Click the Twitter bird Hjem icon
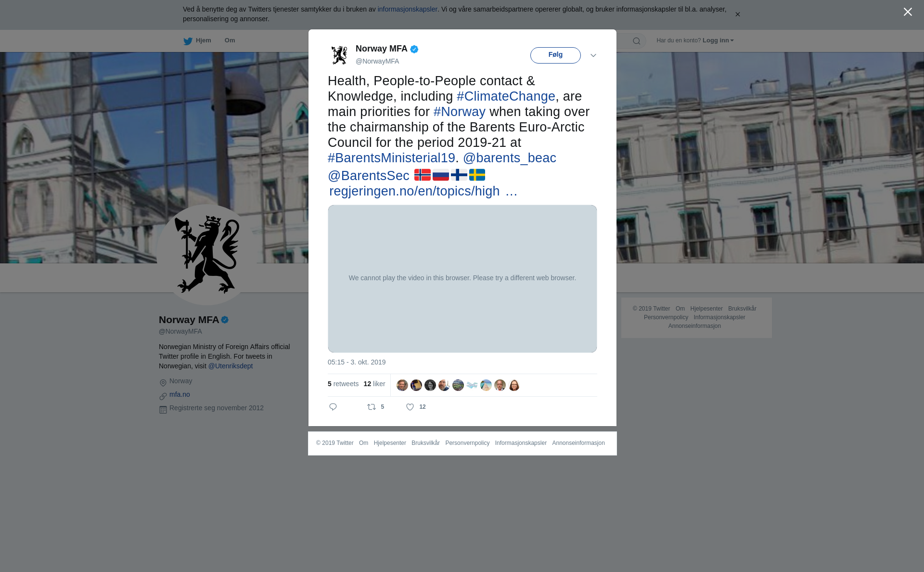Image resolution: width=924 pixels, height=572 pixels. coord(188,41)
